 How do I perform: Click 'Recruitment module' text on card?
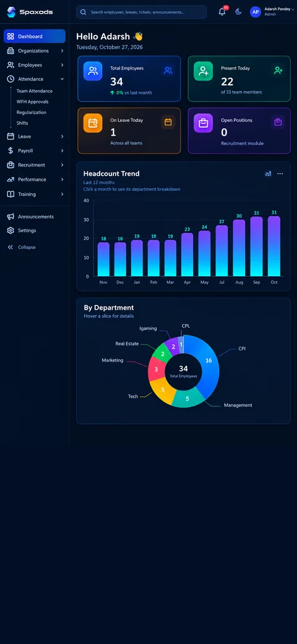[x=242, y=144]
